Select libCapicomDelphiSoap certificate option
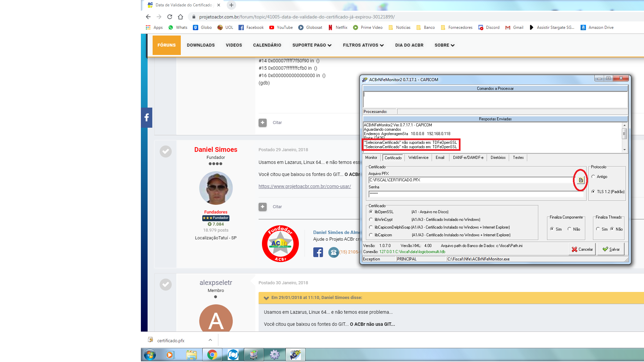Viewport: 644px width, 362px height. [x=371, y=227]
